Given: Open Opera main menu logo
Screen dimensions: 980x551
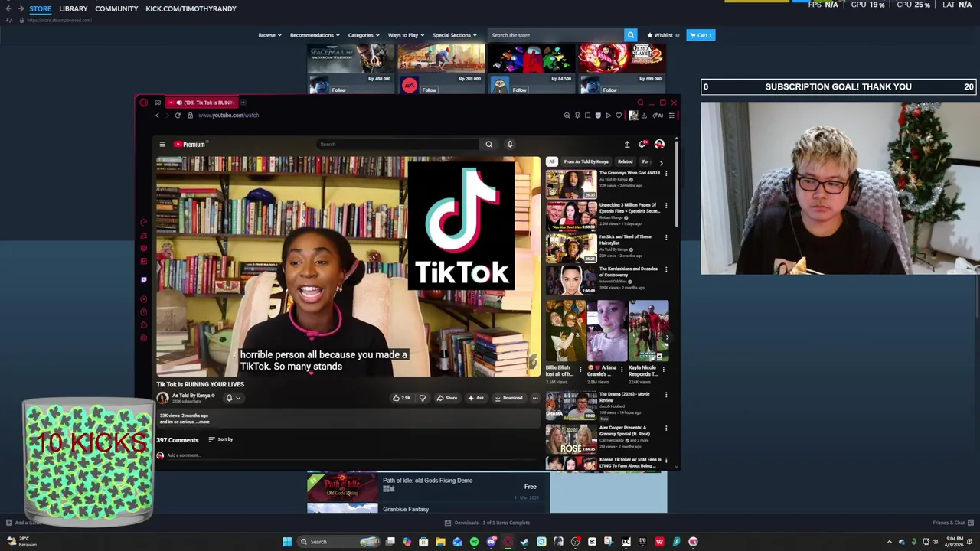Looking at the screenshot, I should pyautogui.click(x=143, y=103).
